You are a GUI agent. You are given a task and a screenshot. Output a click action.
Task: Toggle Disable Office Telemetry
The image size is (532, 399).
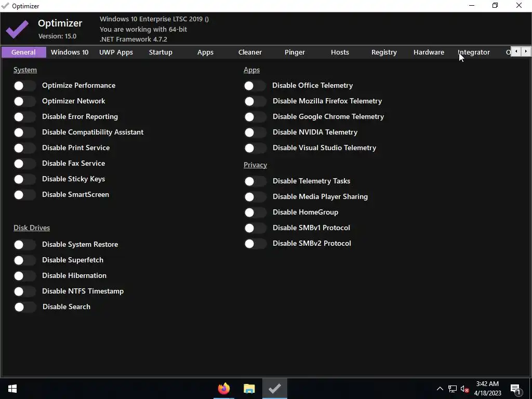pyautogui.click(x=255, y=86)
